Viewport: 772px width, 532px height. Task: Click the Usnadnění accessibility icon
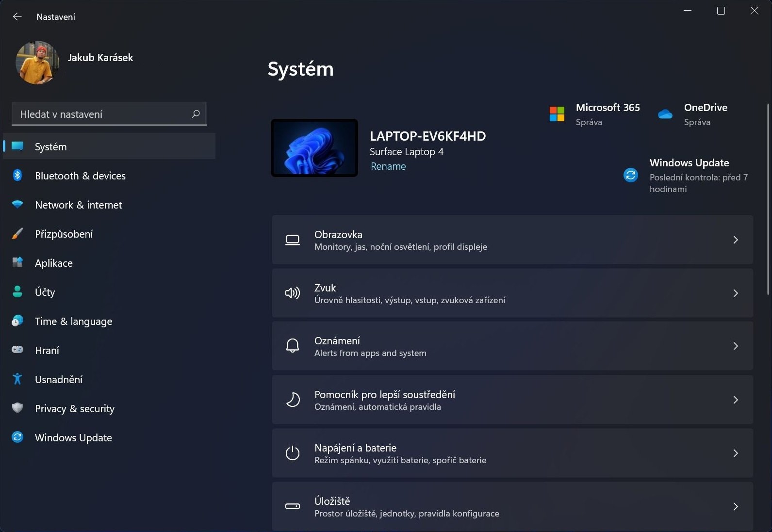[17, 379]
